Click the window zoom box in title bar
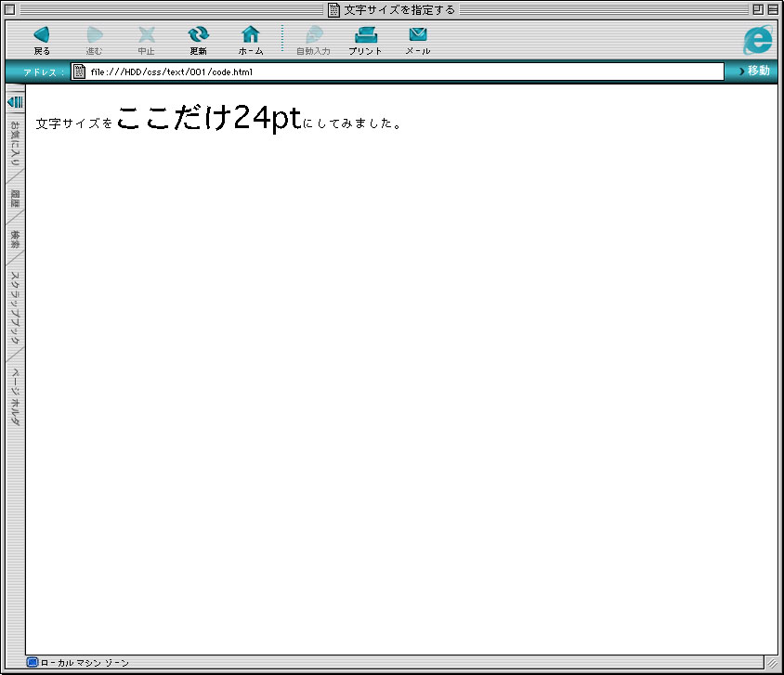784x675 pixels. tap(758, 9)
